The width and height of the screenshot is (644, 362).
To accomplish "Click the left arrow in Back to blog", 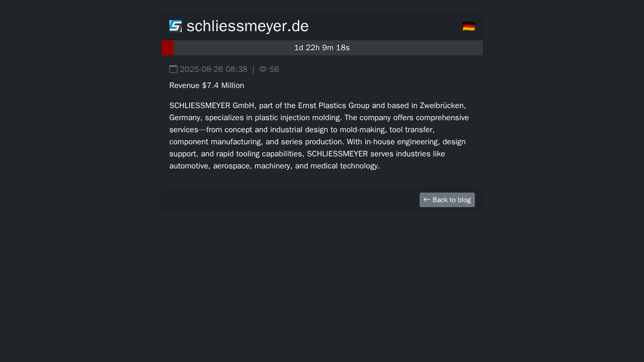I will [x=427, y=200].
